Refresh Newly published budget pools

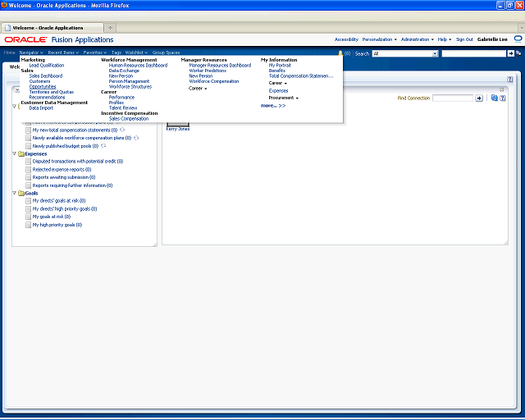(x=103, y=146)
